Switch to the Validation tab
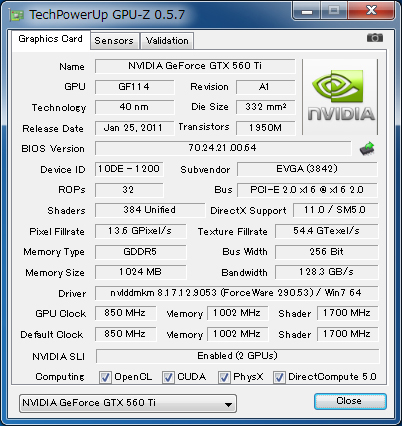The image size is (402, 426). tap(167, 41)
